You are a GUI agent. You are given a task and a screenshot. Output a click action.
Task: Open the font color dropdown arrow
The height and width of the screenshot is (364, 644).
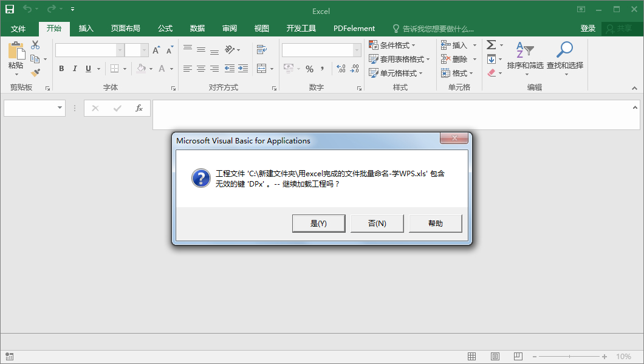click(170, 69)
